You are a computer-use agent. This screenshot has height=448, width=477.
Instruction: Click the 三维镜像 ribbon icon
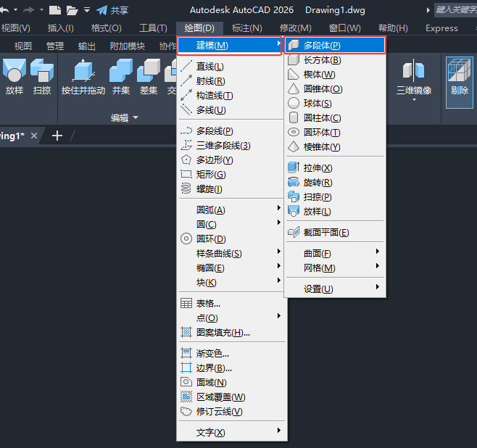click(414, 79)
